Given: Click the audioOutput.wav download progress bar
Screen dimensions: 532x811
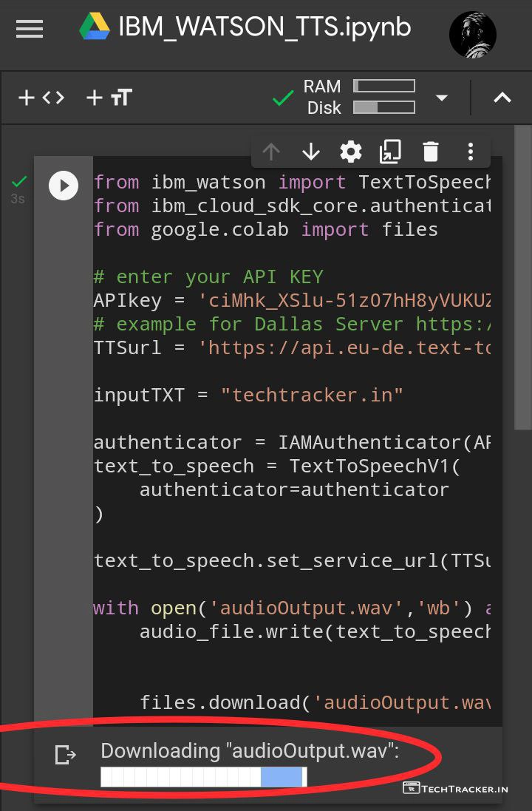Looking at the screenshot, I should point(204,777).
